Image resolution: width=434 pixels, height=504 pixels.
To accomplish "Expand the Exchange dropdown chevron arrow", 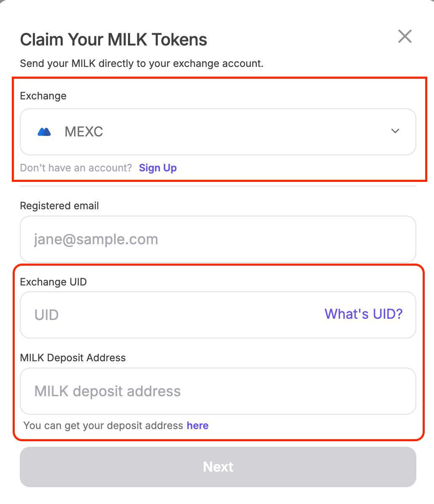I will click(395, 131).
